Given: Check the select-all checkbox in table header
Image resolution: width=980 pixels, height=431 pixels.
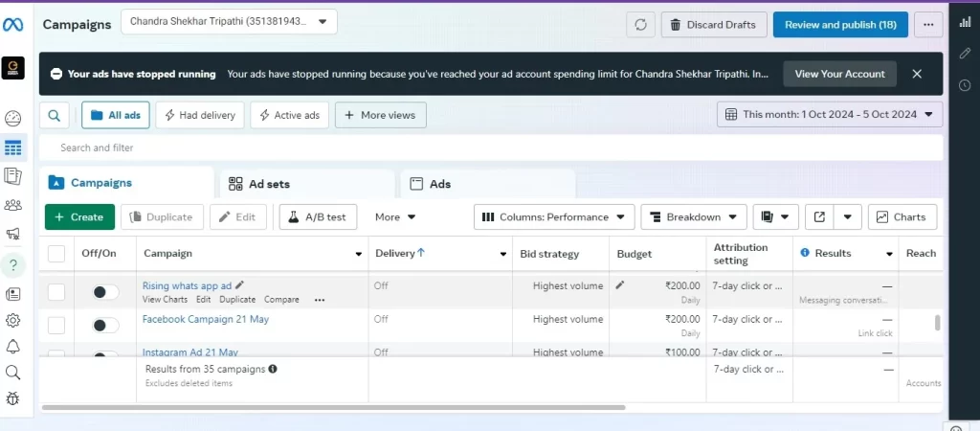Looking at the screenshot, I should click(x=56, y=254).
